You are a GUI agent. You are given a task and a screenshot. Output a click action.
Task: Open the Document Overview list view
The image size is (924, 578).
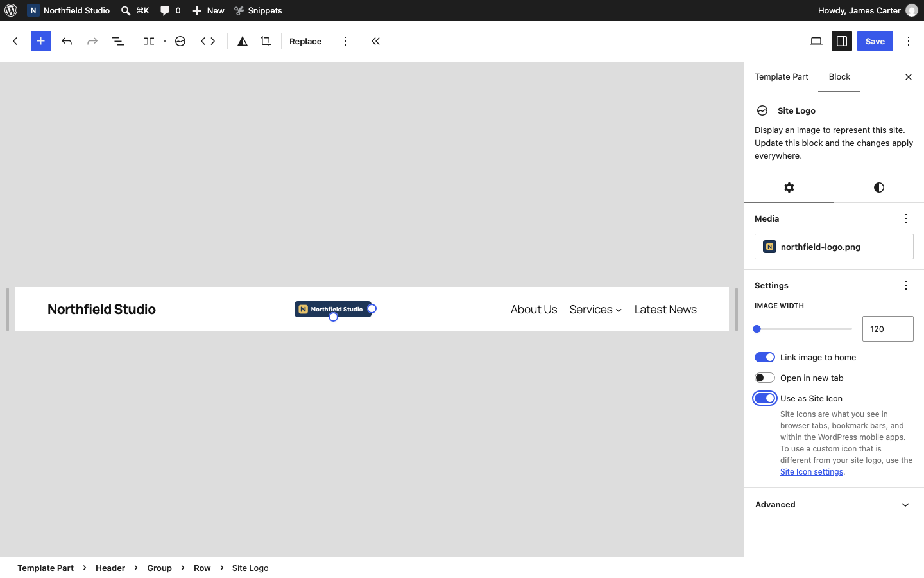coord(118,41)
